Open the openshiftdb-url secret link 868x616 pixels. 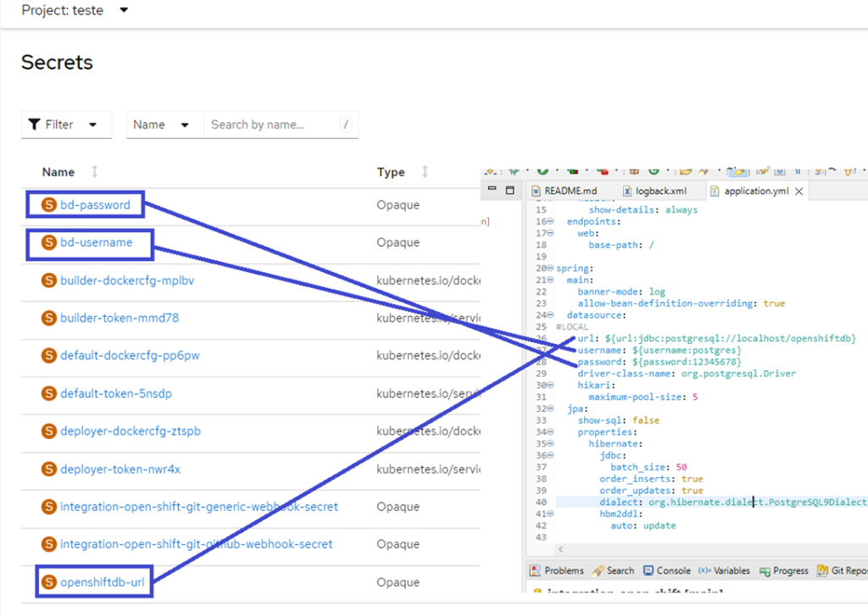point(103,582)
